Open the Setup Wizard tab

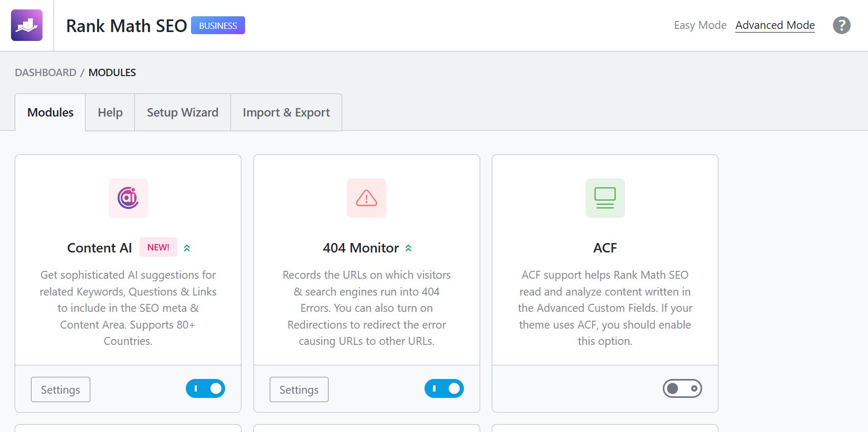(183, 112)
